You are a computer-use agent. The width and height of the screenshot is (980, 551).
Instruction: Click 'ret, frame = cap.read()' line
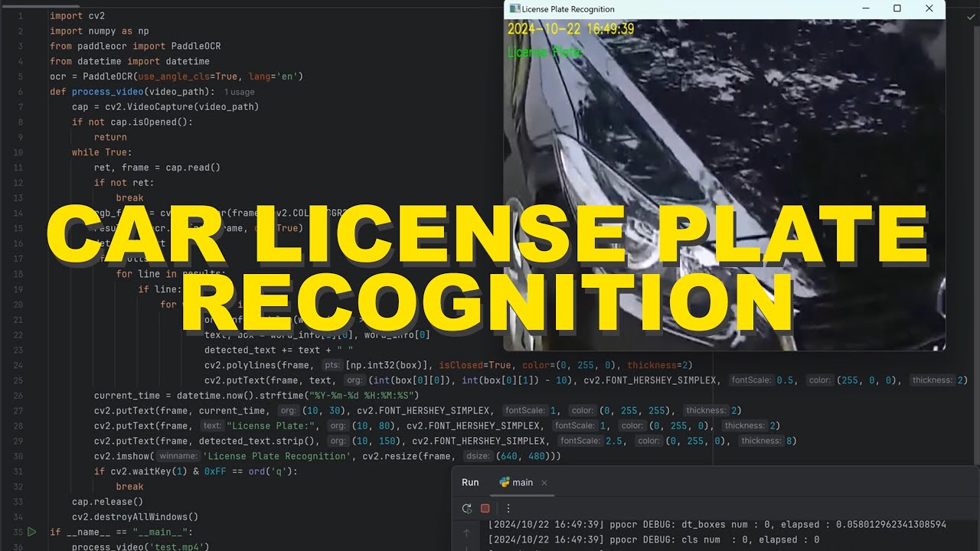coord(157,168)
